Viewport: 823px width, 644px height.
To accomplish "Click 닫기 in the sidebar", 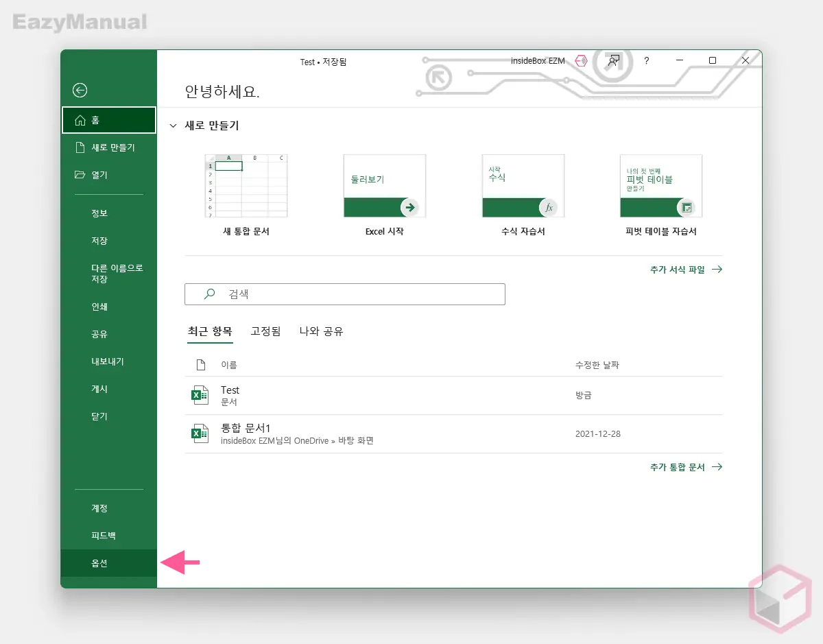I will (109, 416).
